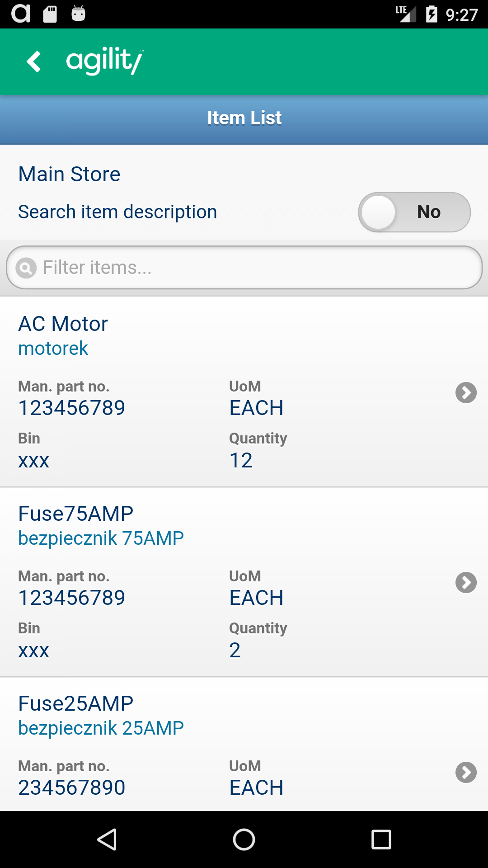Tap the Main Store label
The height and width of the screenshot is (868, 488).
[69, 174]
